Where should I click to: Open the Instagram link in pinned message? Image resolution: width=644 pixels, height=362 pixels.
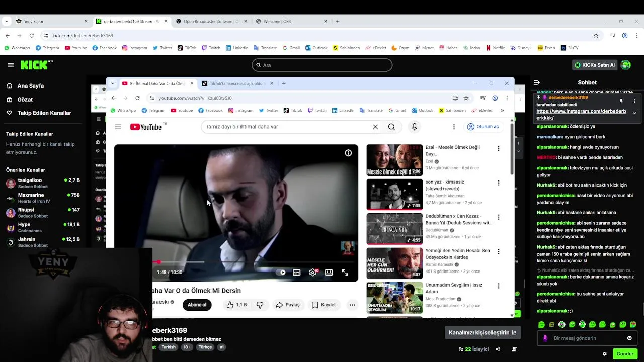point(581,115)
